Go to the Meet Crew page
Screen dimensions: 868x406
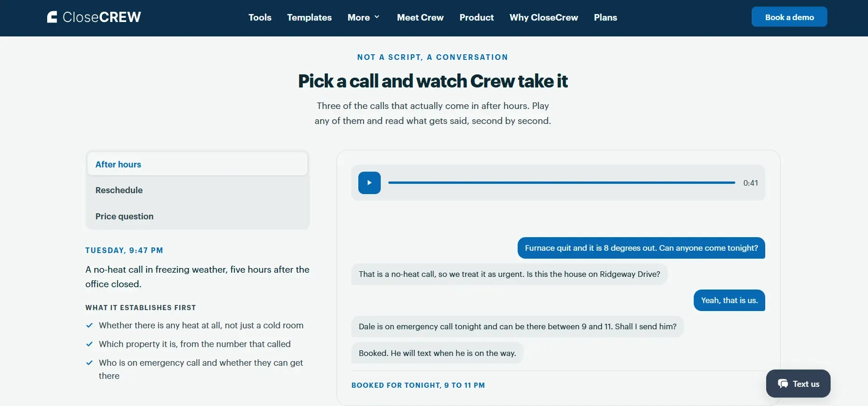420,17
